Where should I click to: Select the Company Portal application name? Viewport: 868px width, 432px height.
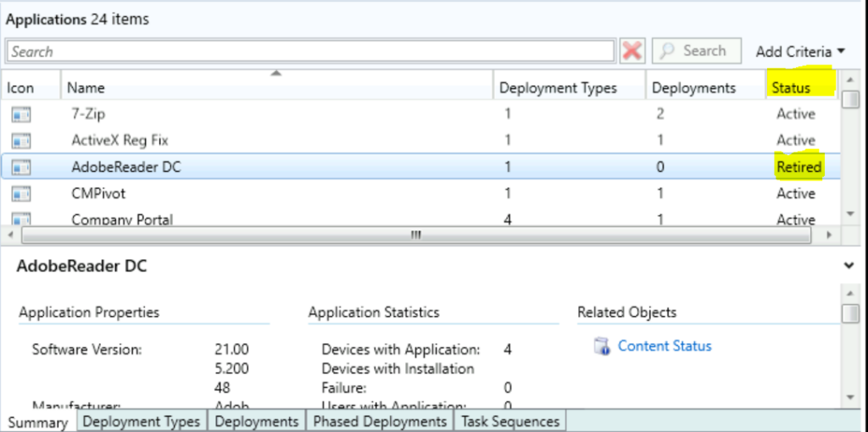[122, 219]
